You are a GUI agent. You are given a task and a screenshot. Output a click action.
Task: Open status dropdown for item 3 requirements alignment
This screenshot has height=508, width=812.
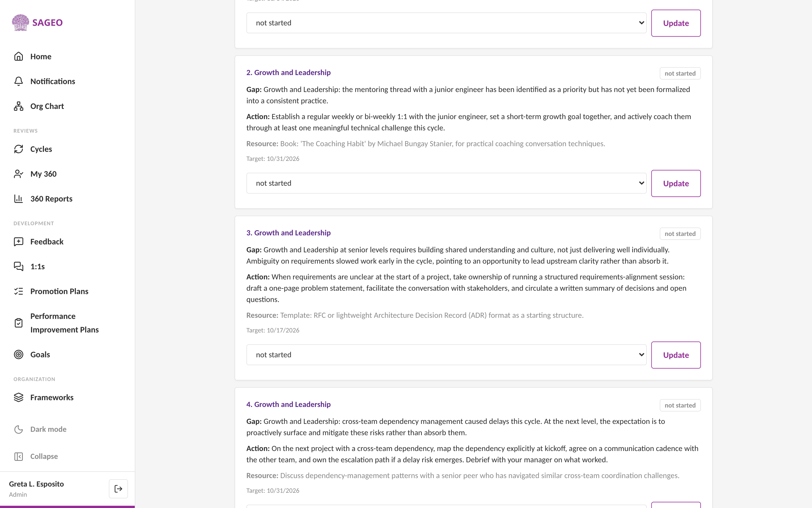(x=446, y=355)
